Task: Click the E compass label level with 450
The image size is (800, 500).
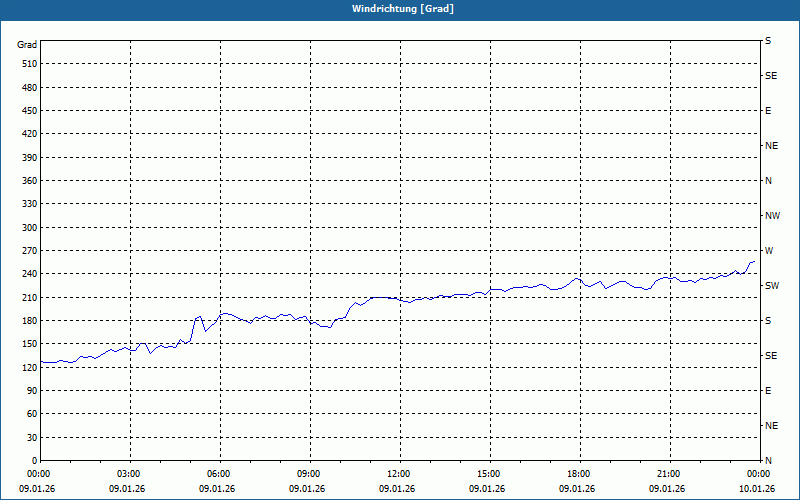Action: (768, 111)
